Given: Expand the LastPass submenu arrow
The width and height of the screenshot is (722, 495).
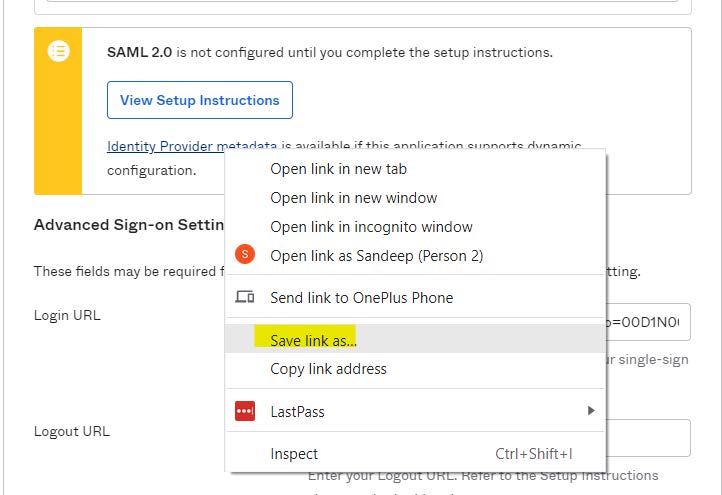Looking at the screenshot, I should (591, 410).
